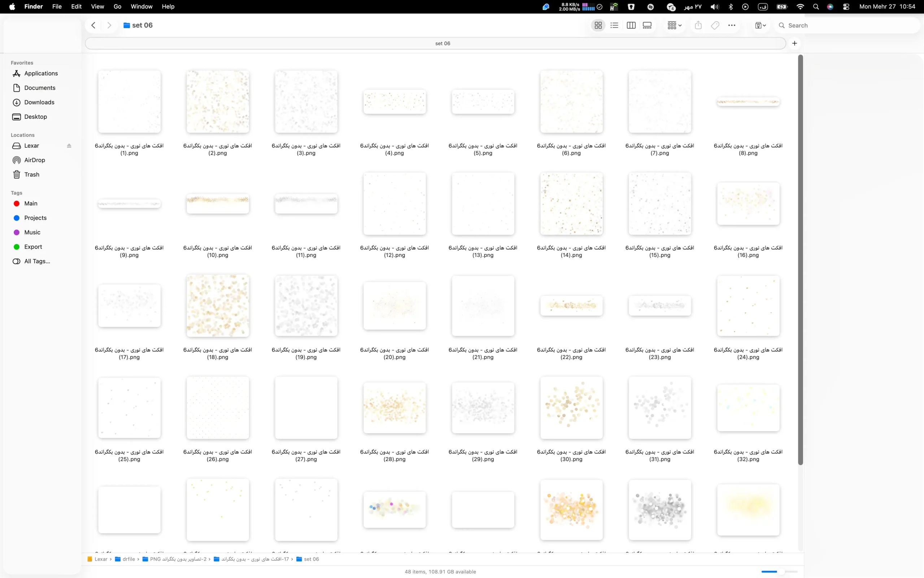
Task: Click the set 06 tab
Action: coord(435,43)
